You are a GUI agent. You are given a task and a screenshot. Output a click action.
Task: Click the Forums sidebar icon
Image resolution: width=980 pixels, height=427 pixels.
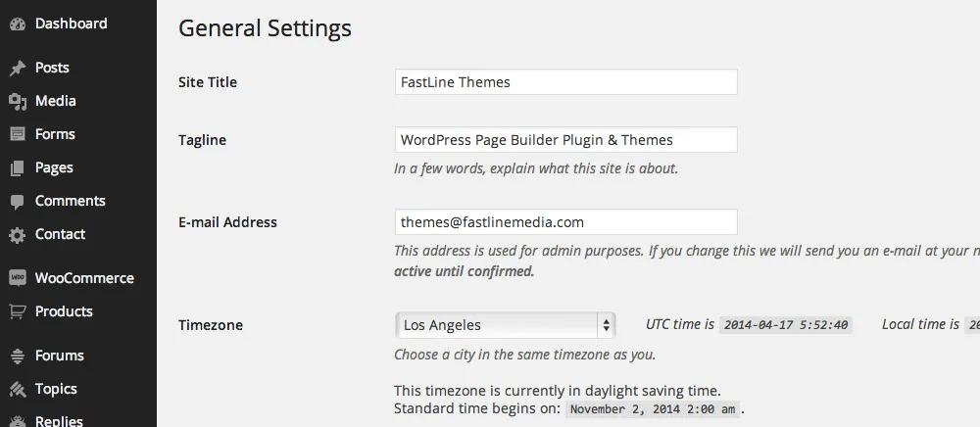pos(17,356)
